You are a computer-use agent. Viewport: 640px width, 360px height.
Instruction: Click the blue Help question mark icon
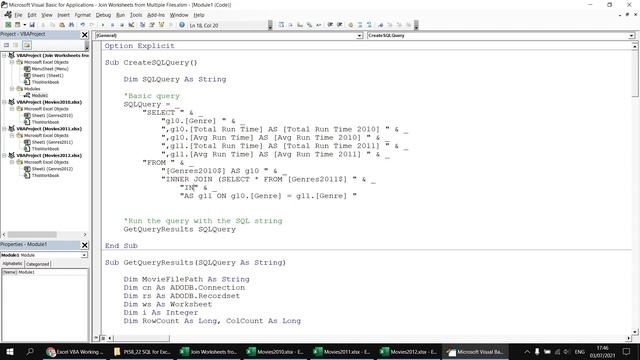click(182, 25)
